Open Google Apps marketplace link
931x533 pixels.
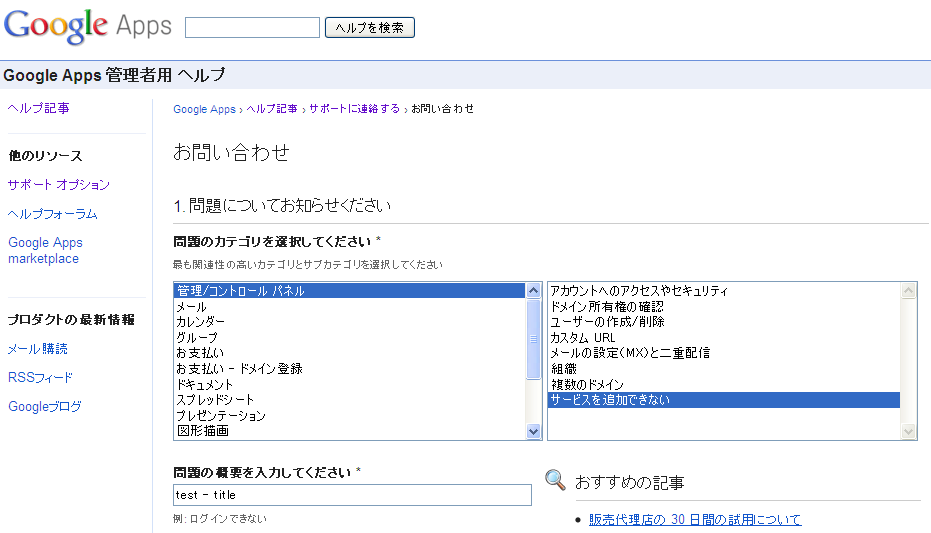[45, 250]
